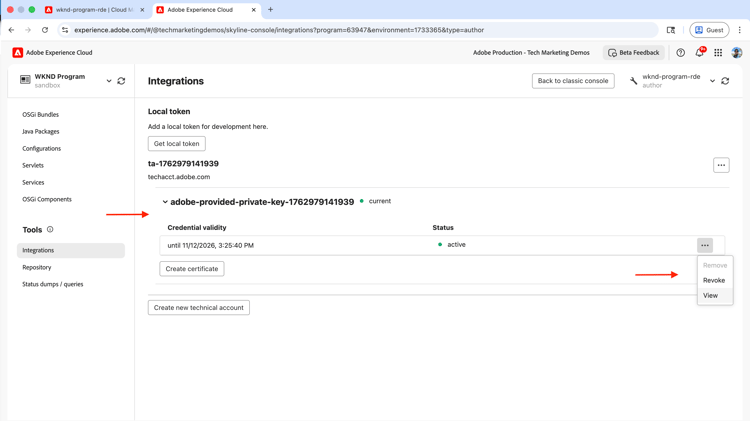Click the Guest profile button
The height and width of the screenshot is (421, 750).
point(709,30)
